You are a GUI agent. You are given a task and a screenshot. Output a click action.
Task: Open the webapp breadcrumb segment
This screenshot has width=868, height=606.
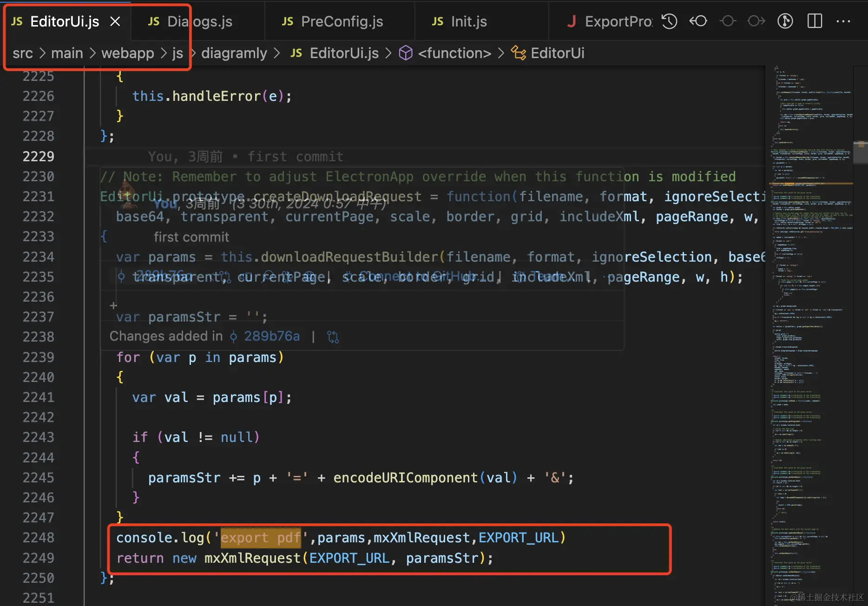[x=128, y=53]
